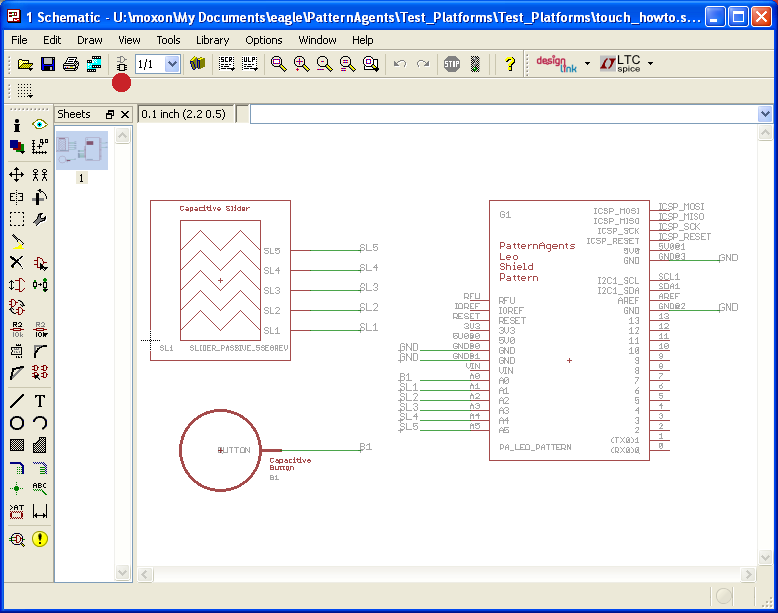Viewport: 778px width, 613px height.
Task: Select the Dimension tool
Action: 40,511
